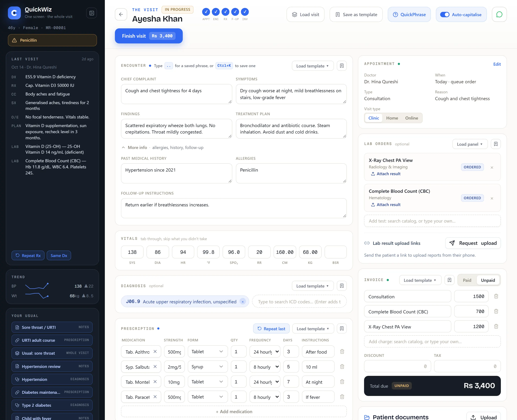Screen dimensions: 517x420
Task: Click Save as template in header
Action: point(356,15)
